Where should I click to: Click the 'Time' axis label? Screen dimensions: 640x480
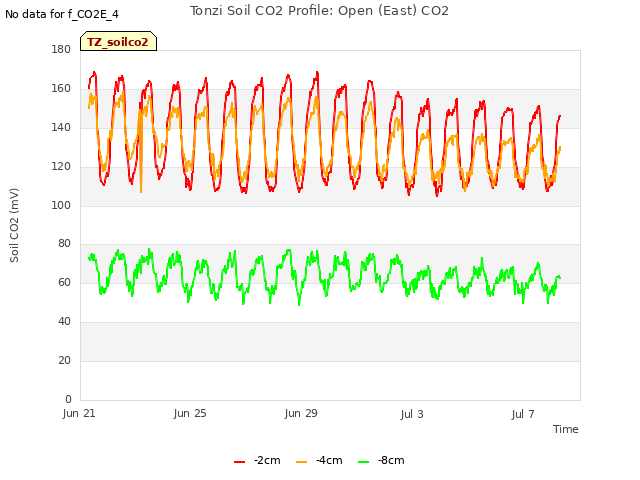point(565,429)
